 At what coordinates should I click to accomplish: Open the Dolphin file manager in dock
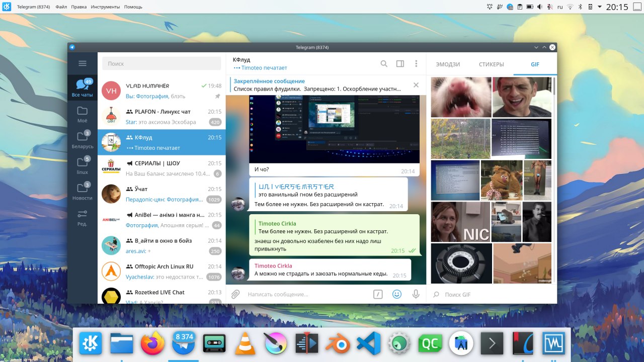[122, 344]
